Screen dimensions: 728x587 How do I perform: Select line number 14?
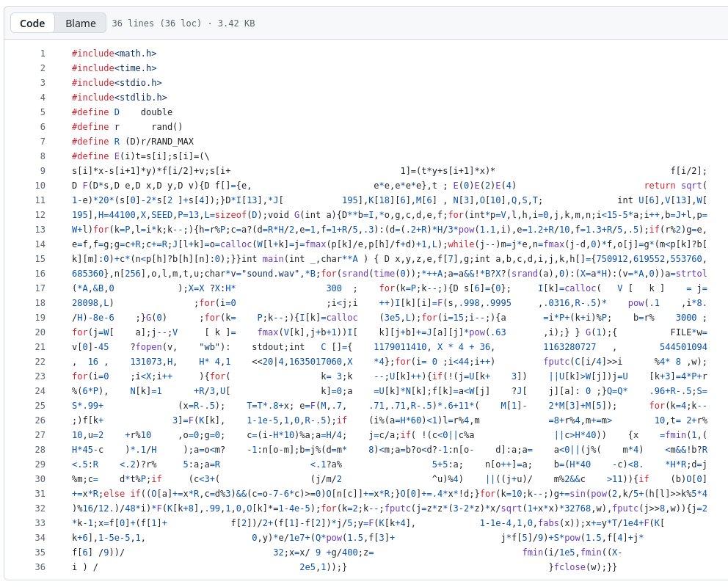click(x=40, y=244)
